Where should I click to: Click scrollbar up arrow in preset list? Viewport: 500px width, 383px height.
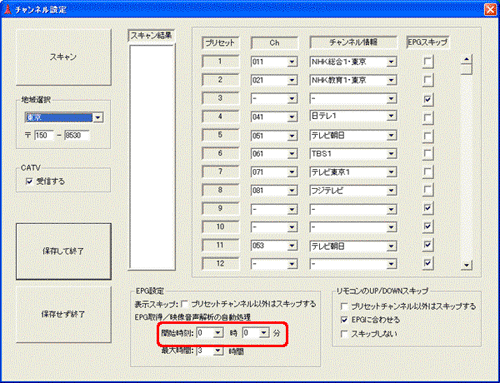[x=467, y=59]
